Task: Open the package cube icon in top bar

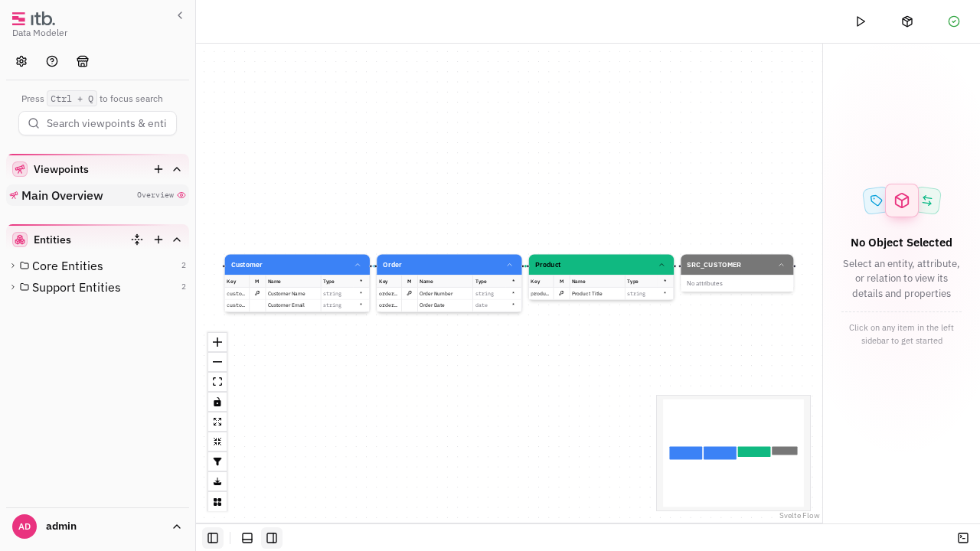Action: click(907, 21)
